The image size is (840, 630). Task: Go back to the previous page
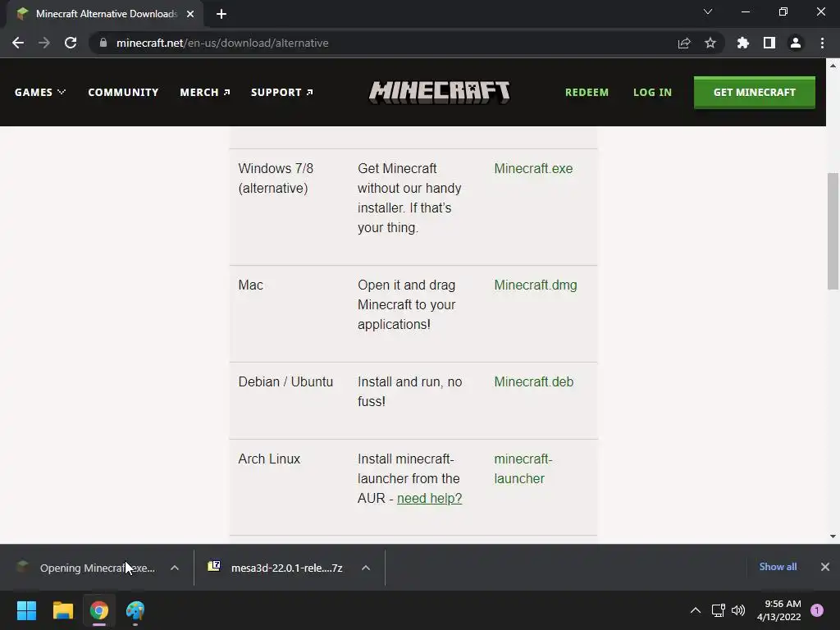coord(18,43)
